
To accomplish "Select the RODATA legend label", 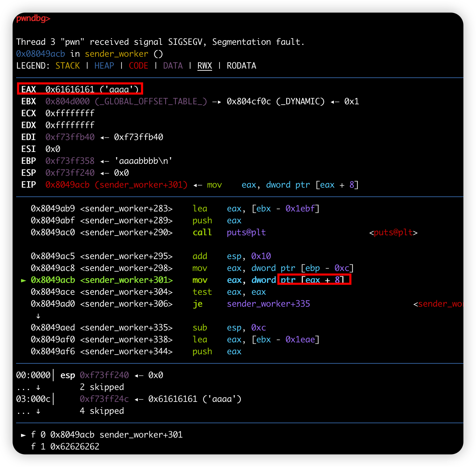I will click(241, 66).
